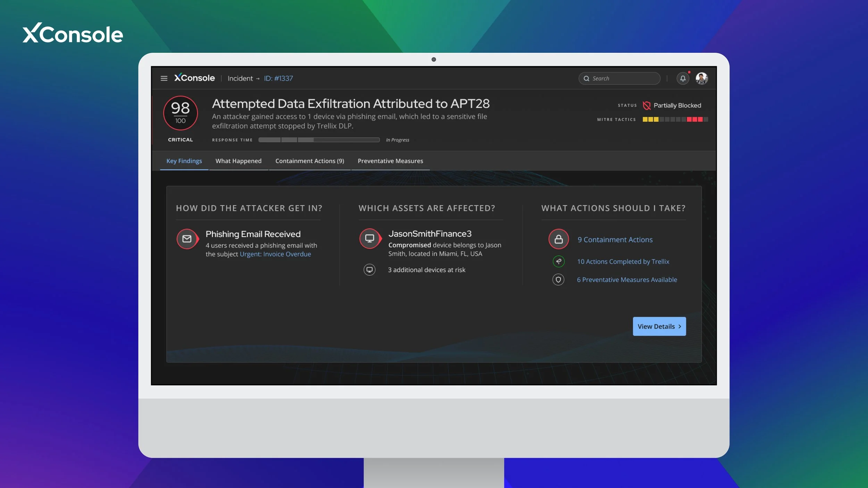This screenshot has height=488, width=868.
Task: Click the preventative measures shield icon
Action: tap(558, 280)
